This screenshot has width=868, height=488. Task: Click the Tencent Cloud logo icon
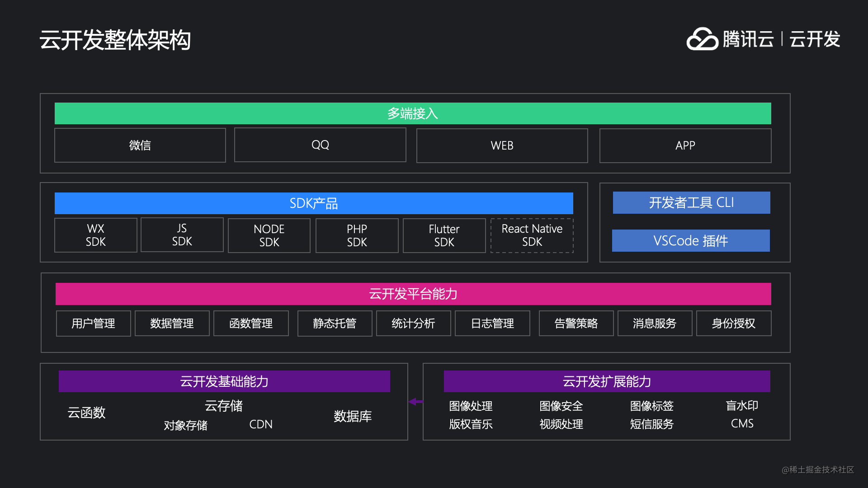(x=702, y=39)
